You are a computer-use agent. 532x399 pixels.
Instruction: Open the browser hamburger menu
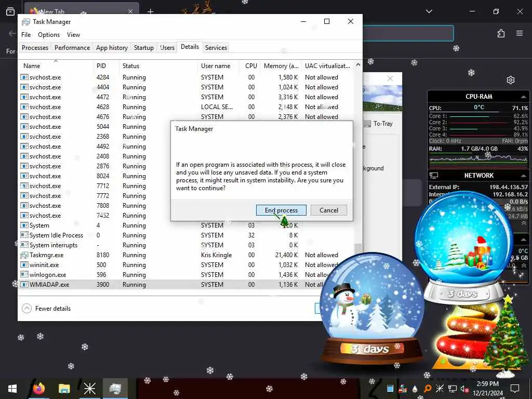[520, 33]
